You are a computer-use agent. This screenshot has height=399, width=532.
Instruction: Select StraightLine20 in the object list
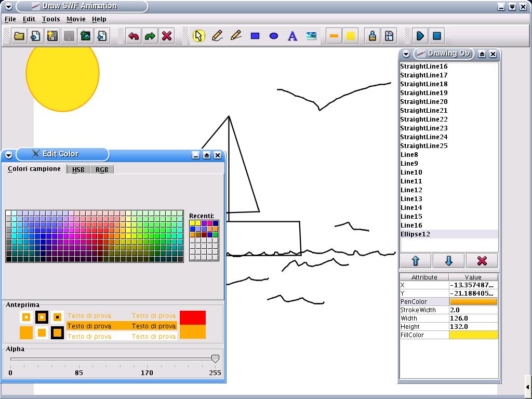[x=449, y=101]
